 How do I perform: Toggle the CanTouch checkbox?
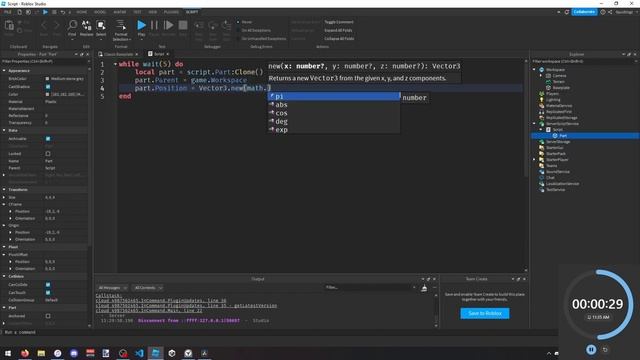click(48, 292)
